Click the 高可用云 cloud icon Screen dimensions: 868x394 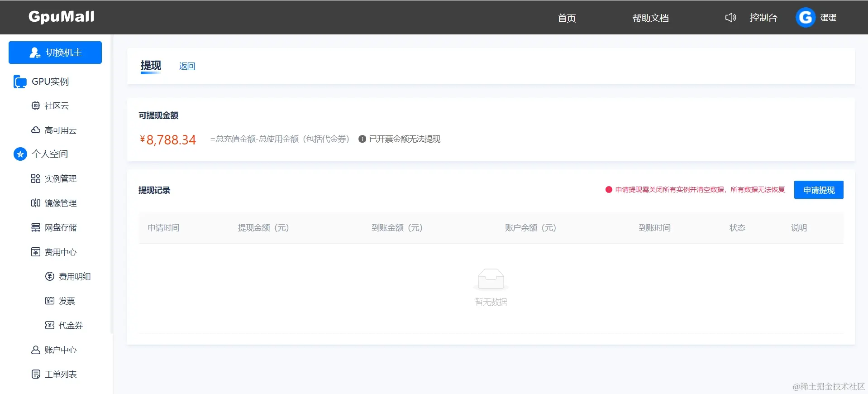36,130
